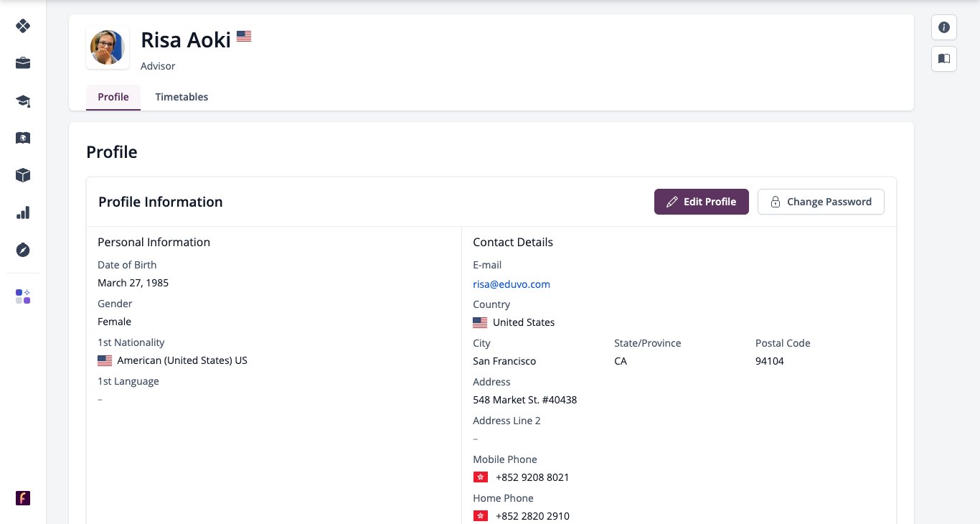Click the Change Password button

pos(821,202)
